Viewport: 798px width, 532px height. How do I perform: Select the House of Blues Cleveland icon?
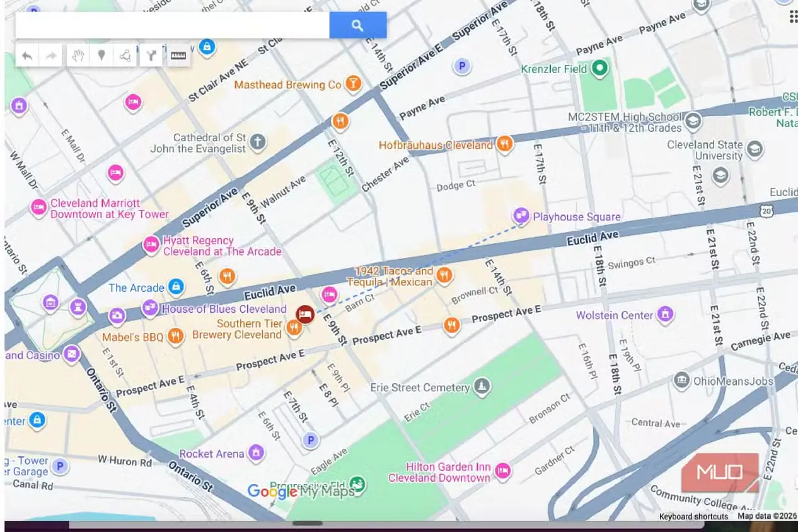pyautogui.click(x=150, y=308)
